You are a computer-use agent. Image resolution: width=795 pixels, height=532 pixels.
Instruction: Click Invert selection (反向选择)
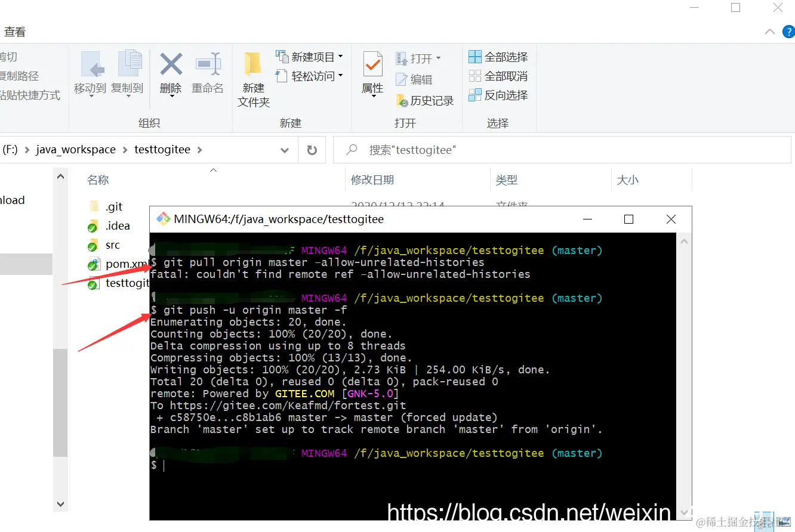(498, 95)
